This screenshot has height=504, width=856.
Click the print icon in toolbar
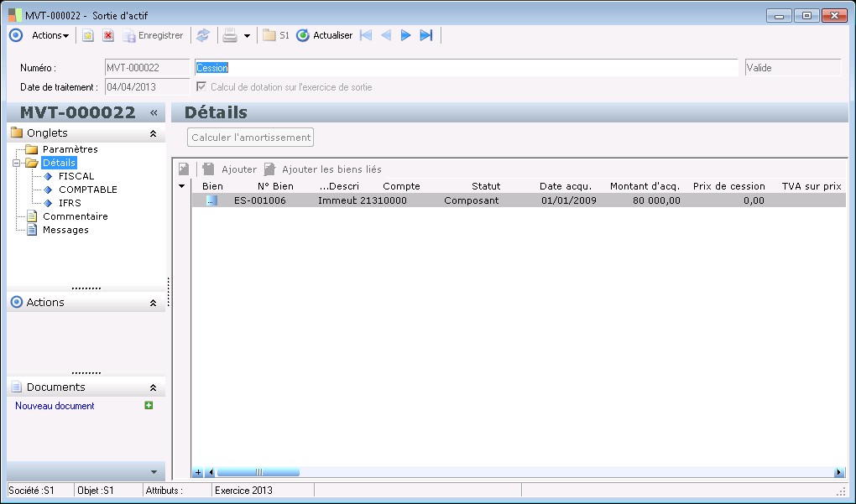click(229, 35)
